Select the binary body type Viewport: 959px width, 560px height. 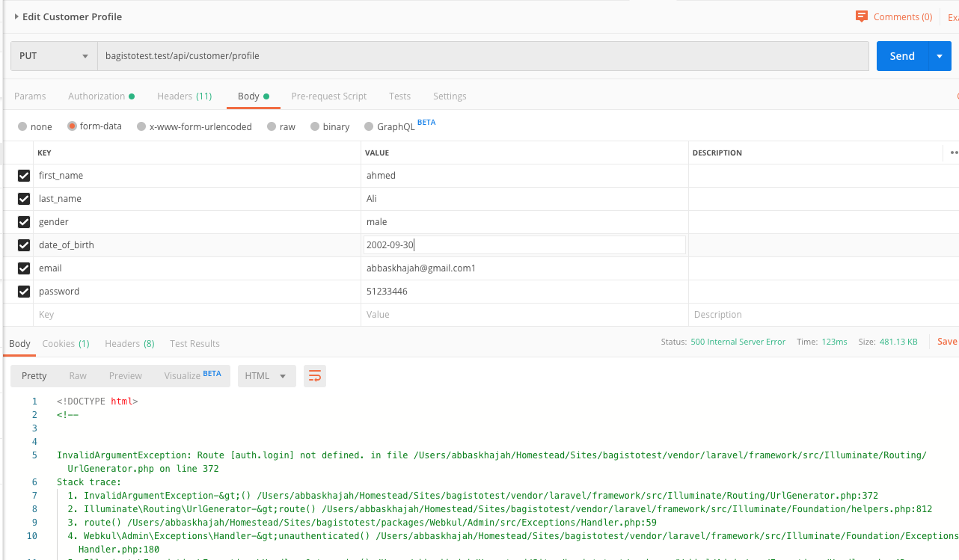coord(330,126)
